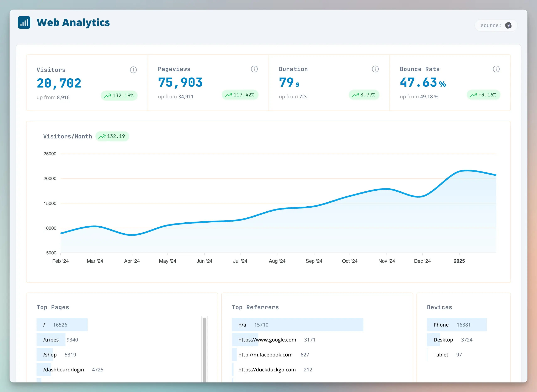Click the Jul '24 axis label
The height and width of the screenshot is (392, 537).
[x=240, y=261]
